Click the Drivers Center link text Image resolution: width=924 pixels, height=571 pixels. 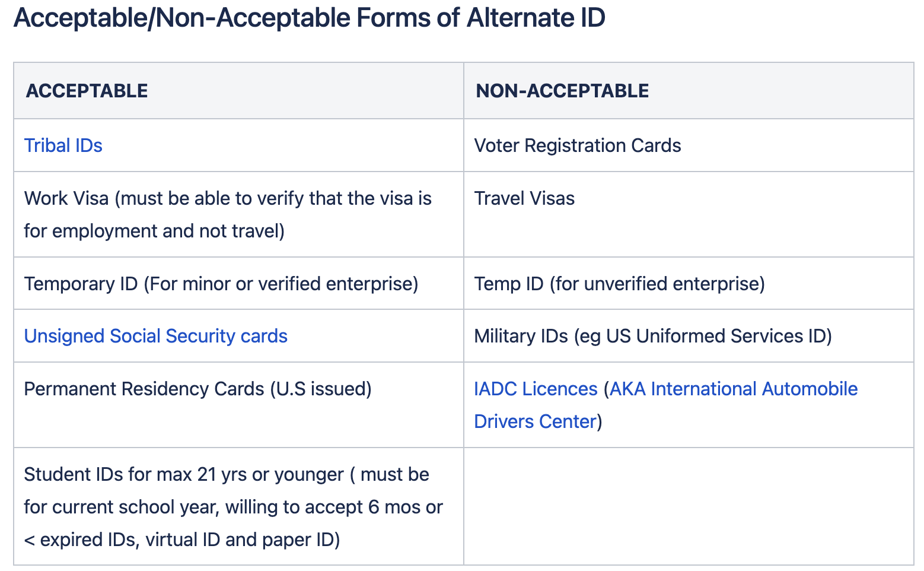535,421
